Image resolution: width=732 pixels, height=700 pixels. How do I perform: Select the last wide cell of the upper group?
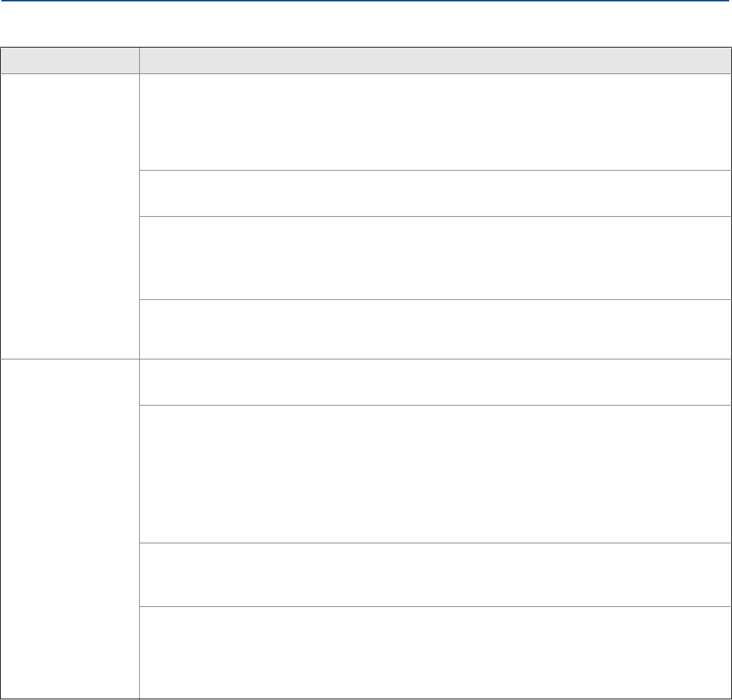[x=435, y=329]
